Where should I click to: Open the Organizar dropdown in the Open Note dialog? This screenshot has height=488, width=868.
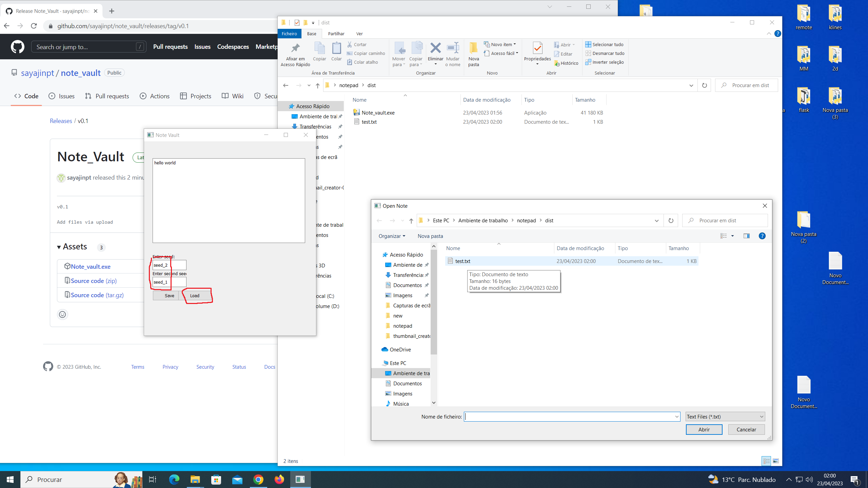pos(392,236)
